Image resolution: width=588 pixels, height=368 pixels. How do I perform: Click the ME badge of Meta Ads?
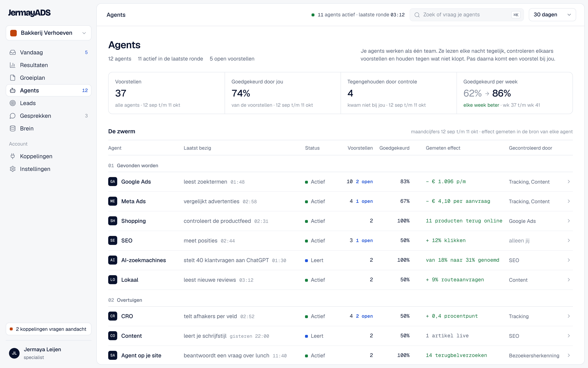pos(112,201)
